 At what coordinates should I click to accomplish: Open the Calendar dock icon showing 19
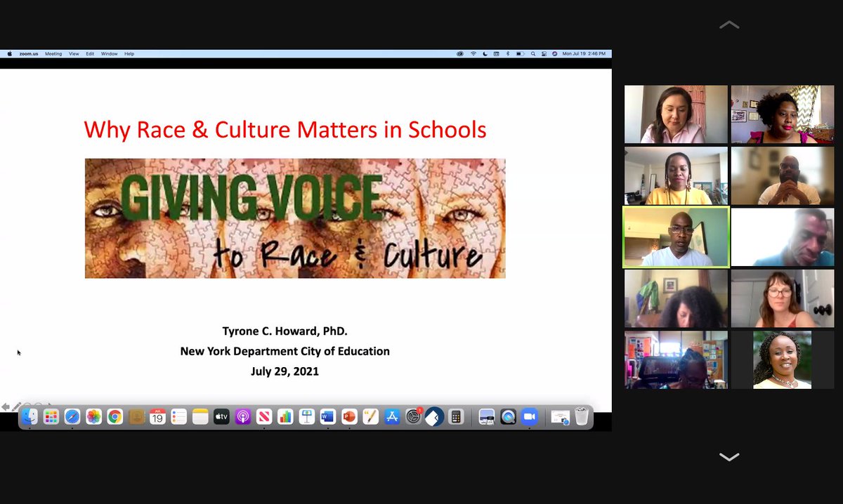point(157,417)
